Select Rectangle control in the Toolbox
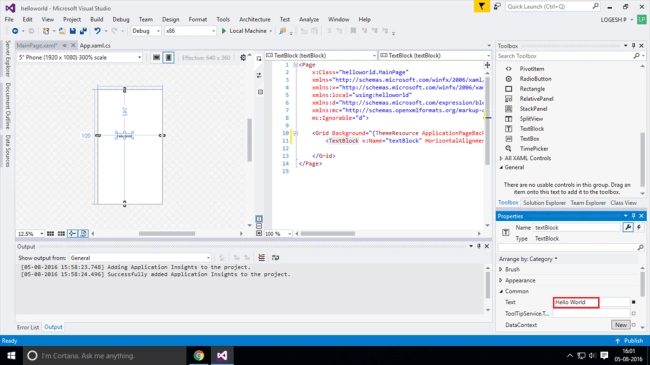650x365 pixels. click(532, 89)
